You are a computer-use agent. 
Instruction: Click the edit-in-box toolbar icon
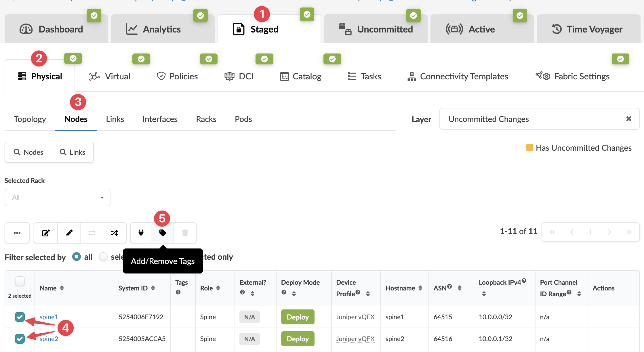tap(46, 233)
